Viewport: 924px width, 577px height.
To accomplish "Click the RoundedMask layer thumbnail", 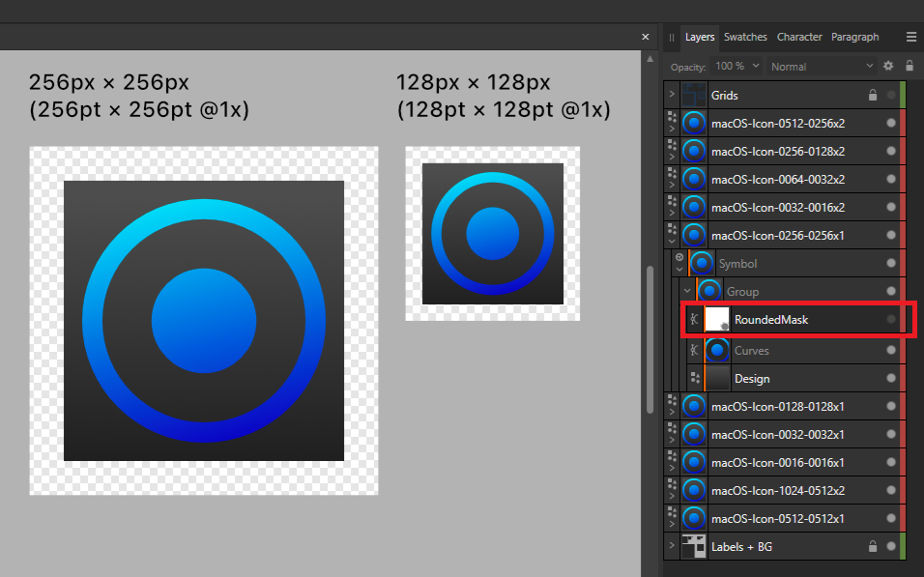I will coord(716,320).
